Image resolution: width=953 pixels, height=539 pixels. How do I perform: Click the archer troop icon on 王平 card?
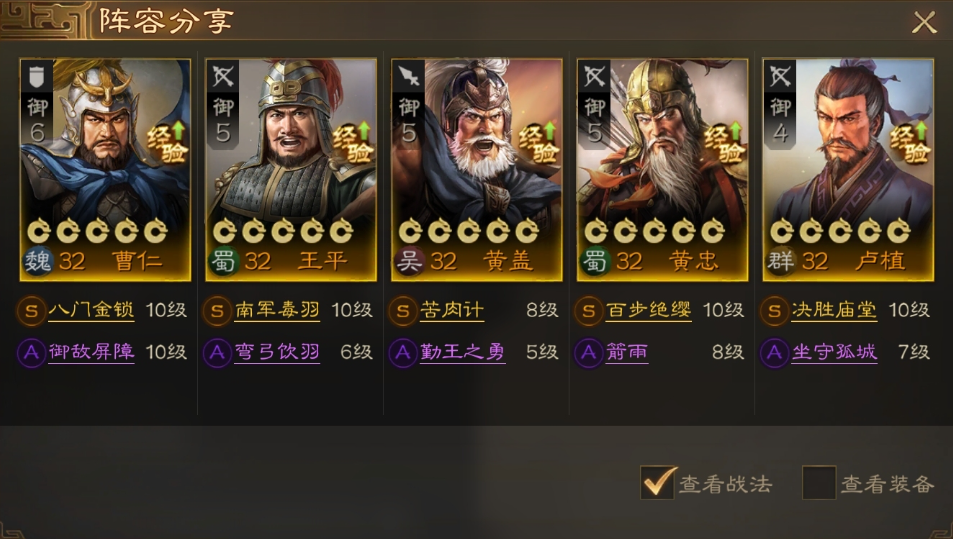click(223, 77)
